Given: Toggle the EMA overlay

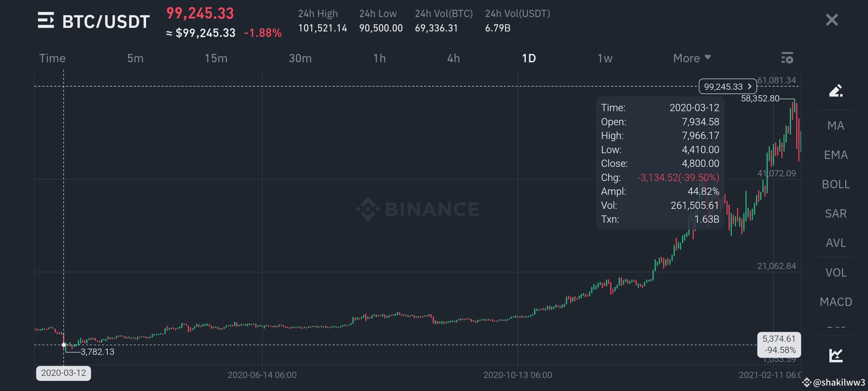Looking at the screenshot, I should pyautogui.click(x=836, y=155).
